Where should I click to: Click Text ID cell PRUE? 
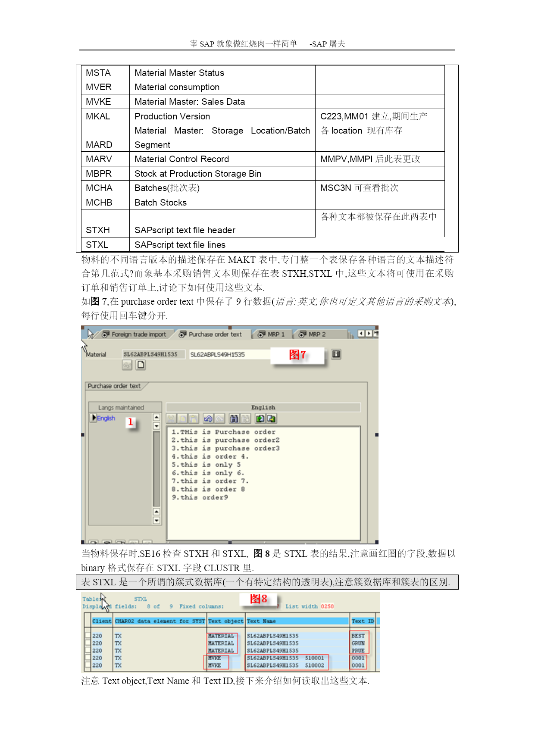(x=358, y=650)
